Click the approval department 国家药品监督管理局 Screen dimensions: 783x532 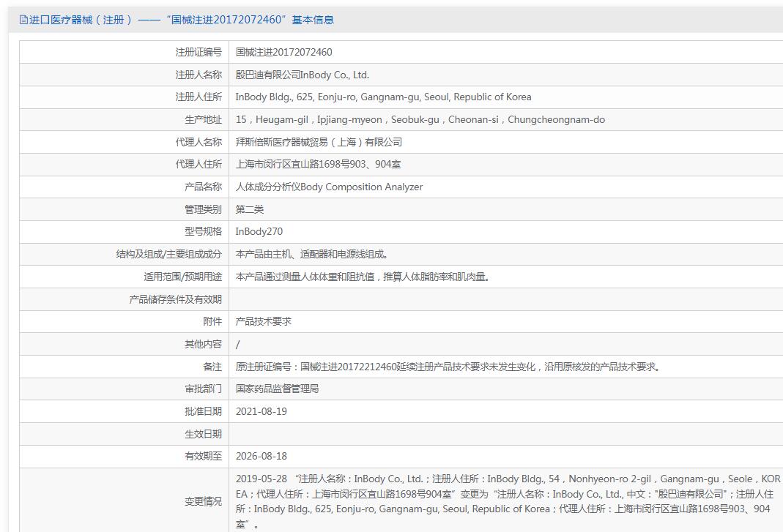point(277,389)
